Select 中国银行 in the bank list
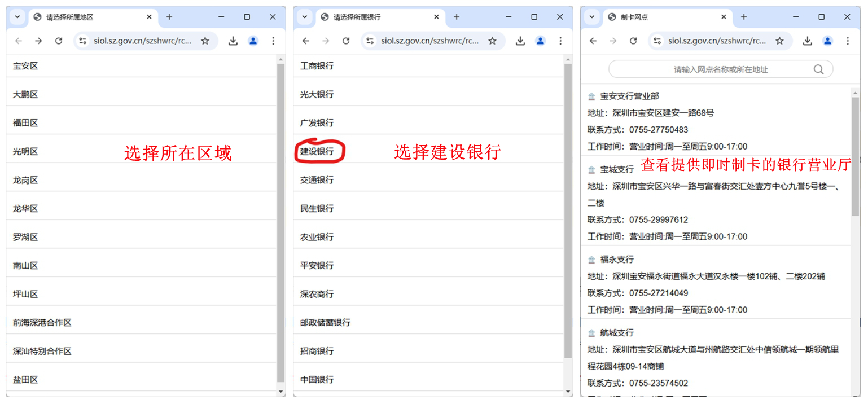The height and width of the screenshot is (404, 868). [x=428, y=379]
